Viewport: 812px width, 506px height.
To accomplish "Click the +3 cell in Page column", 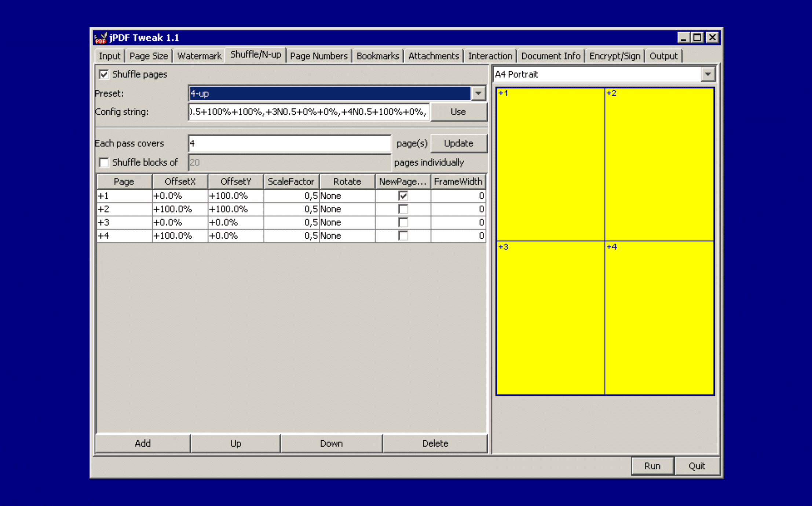I will [124, 222].
